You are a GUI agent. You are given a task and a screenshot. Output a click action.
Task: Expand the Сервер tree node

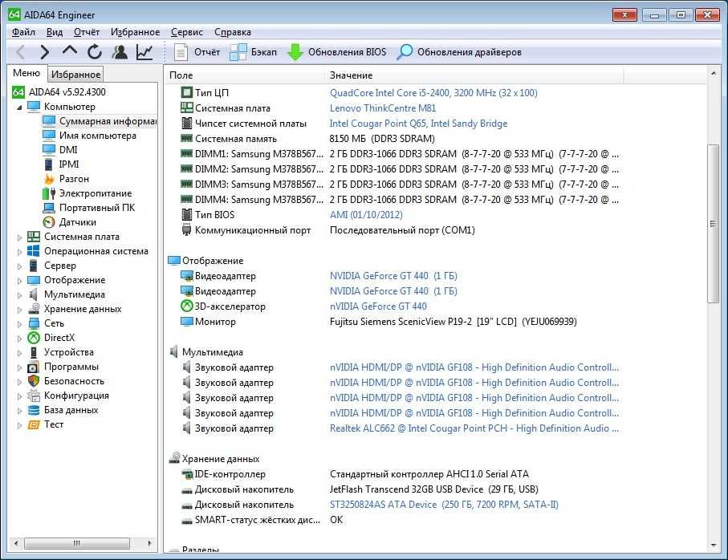[x=19, y=266]
